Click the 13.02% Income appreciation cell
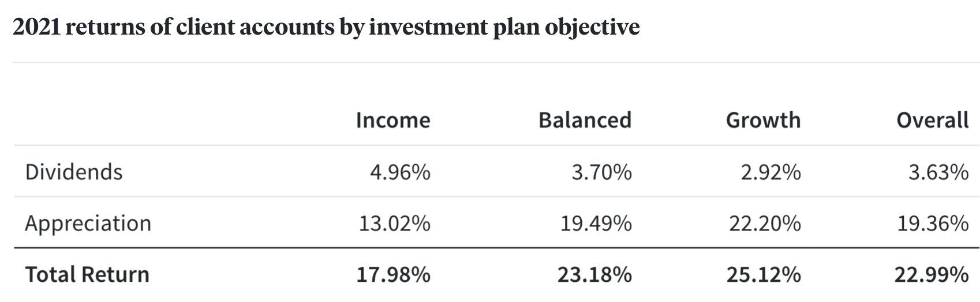Viewport: 980px width, 302px height. [394, 223]
